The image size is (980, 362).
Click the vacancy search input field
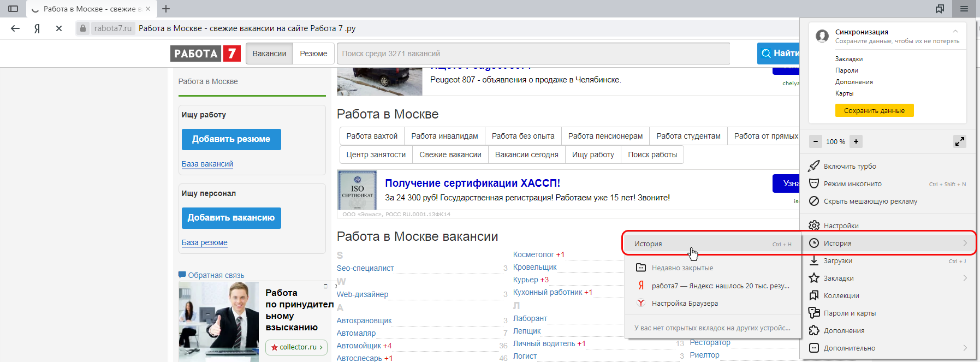click(x=532, y=54)
